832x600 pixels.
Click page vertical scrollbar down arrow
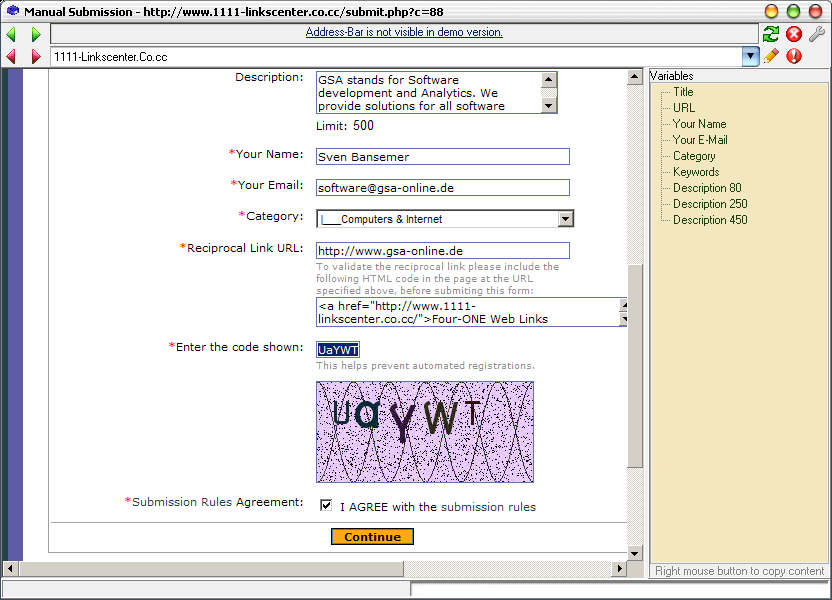tap(635, 553)
